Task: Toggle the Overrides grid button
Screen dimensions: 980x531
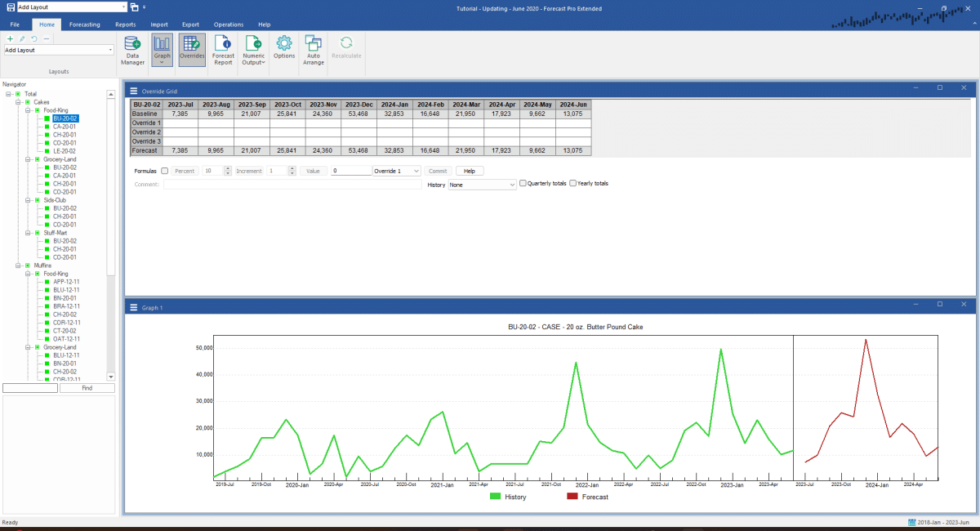Action: (192, 51)
